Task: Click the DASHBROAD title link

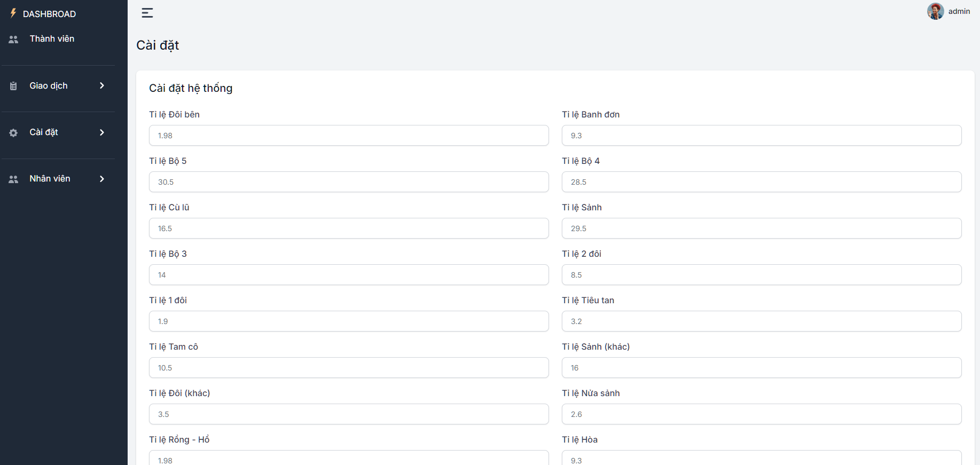Action: [49, 14]
